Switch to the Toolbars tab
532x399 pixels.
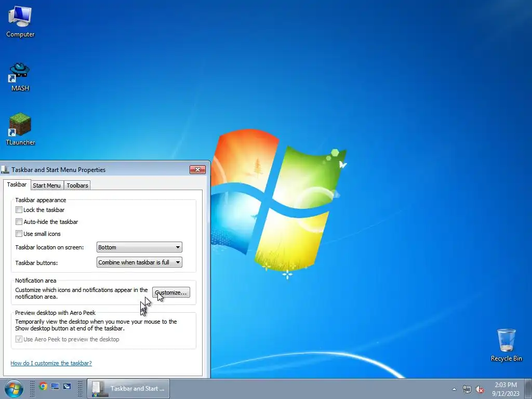click(x=77, y=185)
